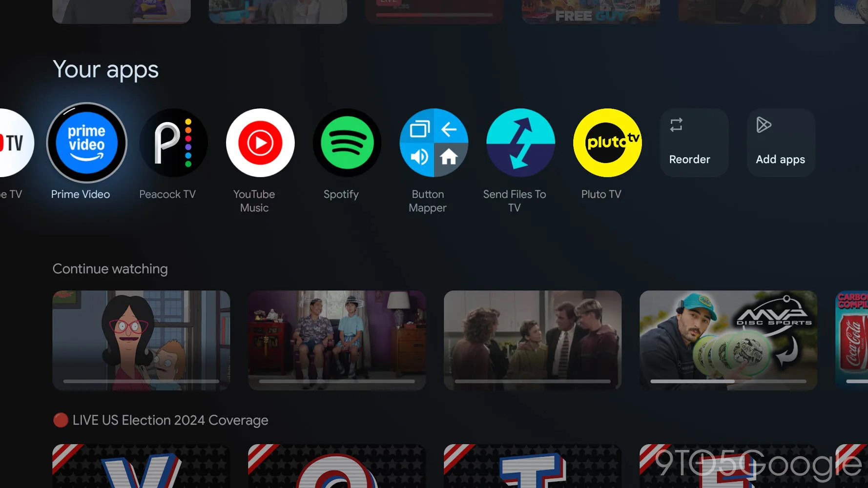Open the Coca-Cola video thumbnail
The height and width of the screenshot is (488, 868).
coord(852,340)
